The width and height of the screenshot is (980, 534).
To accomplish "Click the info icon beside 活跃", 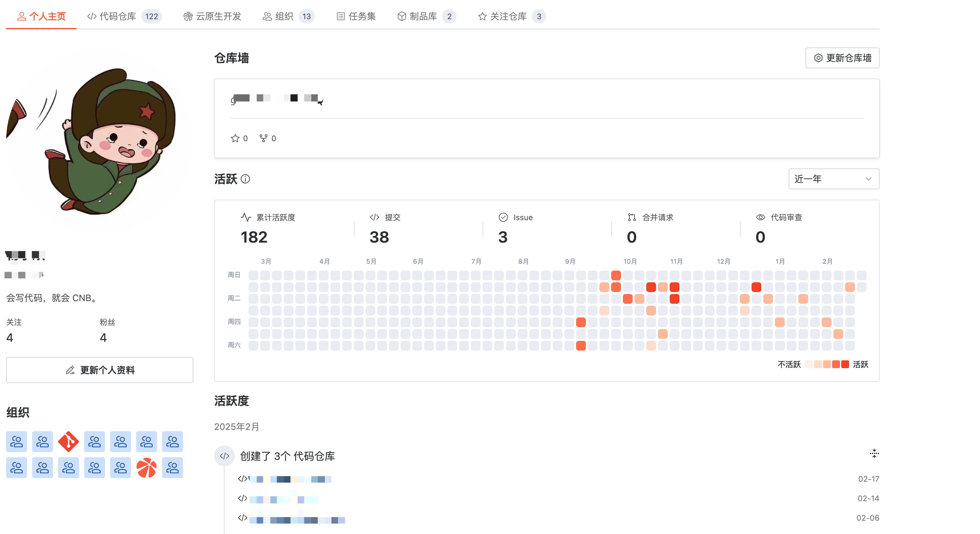I will tap(245, 179).
